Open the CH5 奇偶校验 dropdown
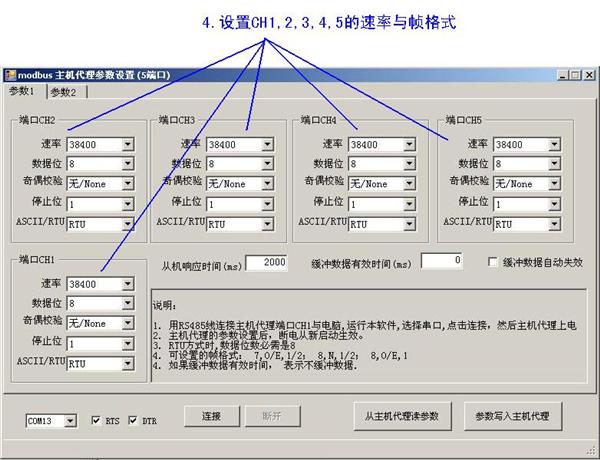This screenshot has width=600, height=460. pyautogui.click(x=527, y=184)
